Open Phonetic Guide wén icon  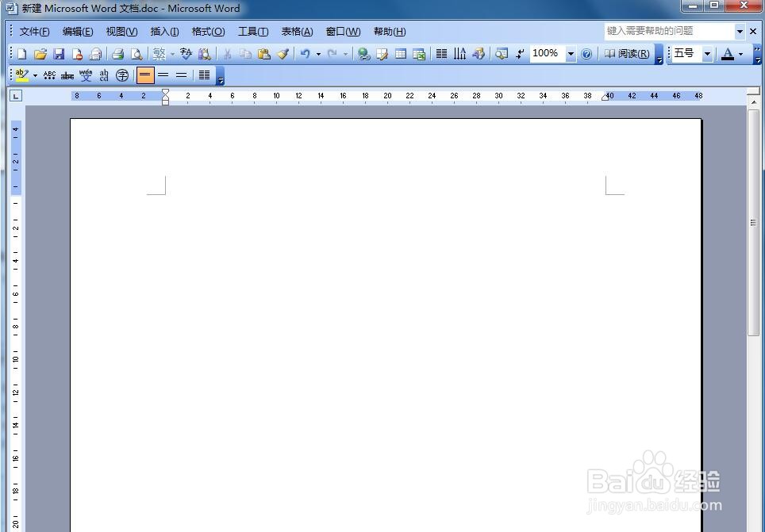(x=86, y=75)
